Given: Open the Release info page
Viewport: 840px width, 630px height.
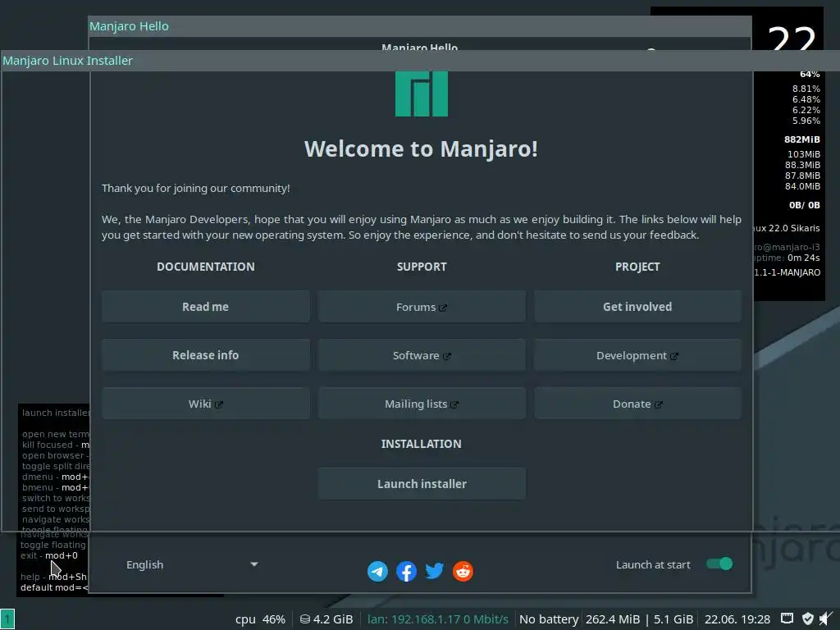Looking at the screenshot, I should pos(206,355).
